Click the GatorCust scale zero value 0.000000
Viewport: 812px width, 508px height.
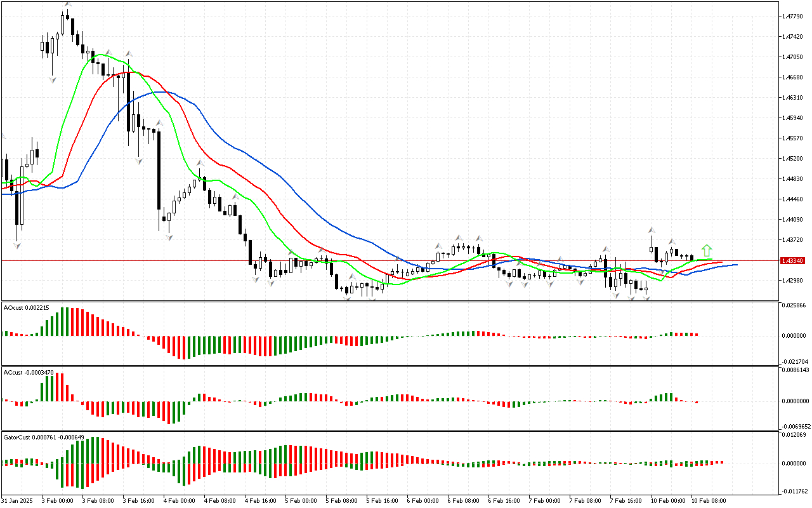(794, 464)
